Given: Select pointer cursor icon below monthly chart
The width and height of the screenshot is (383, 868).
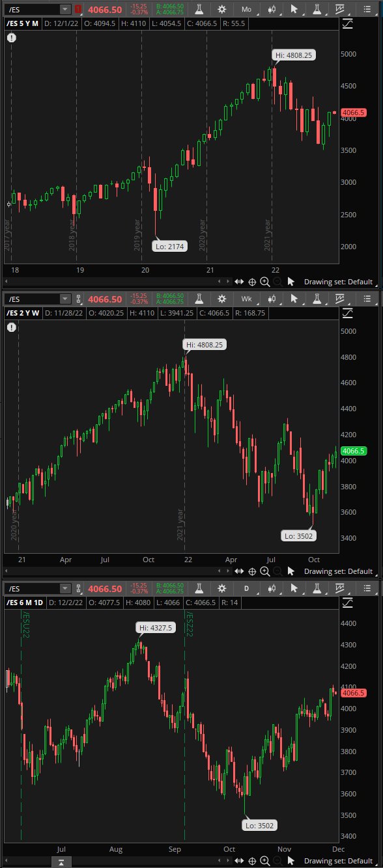Looking at the screenshot, I should [x=291, y=282].
